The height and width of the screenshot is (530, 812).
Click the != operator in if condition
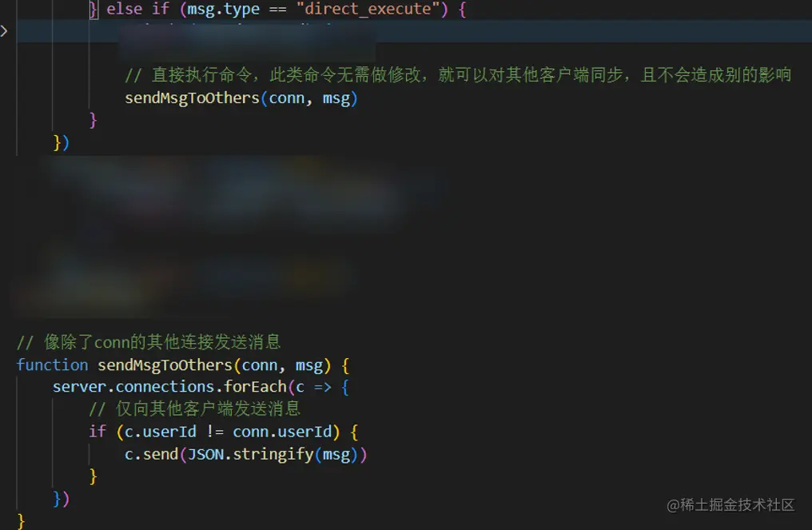[215, 432]
